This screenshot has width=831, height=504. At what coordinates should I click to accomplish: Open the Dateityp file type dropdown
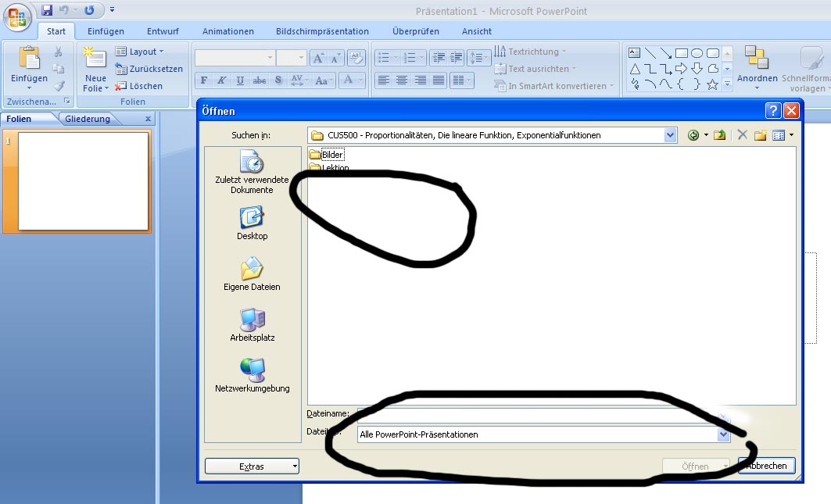coord(723,434)
